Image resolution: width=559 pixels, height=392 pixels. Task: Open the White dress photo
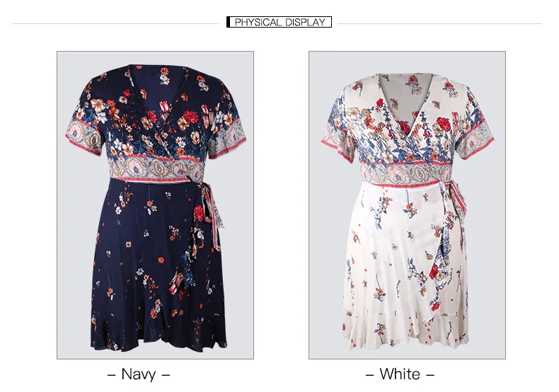pyautogui.click(x=407, y=205)
